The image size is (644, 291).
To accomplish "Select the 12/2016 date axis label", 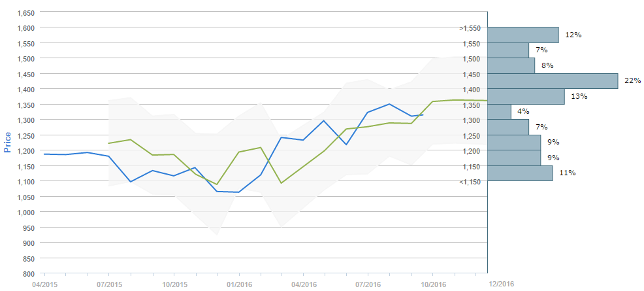I will tap(502, 284).
